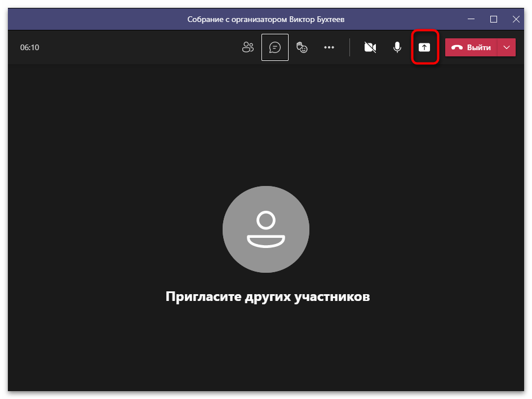Click the red hang-up phone handset icon
The width and height of the screenshot is (532, 399).
point(457,47)
